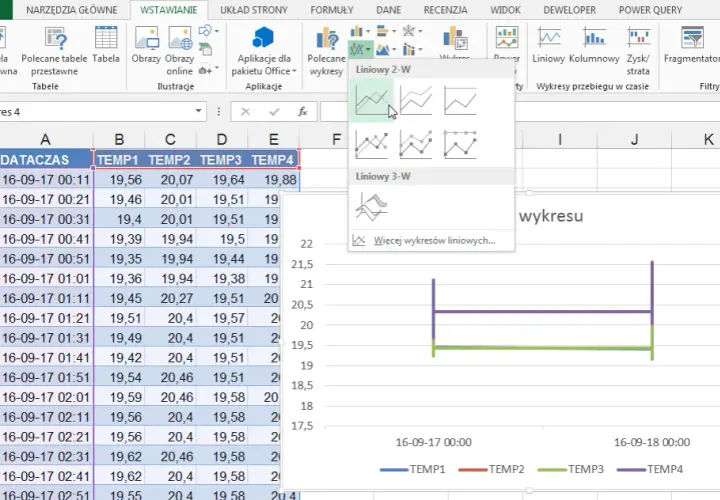
Task: Click cell with 16-09-17 00:11
Action: pos(46,180)
